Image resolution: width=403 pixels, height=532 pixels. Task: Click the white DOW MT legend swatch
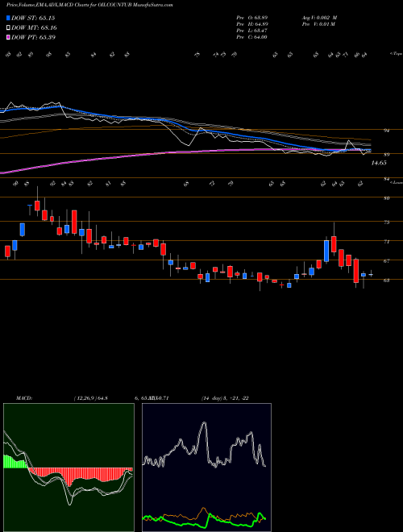(8, 27)
